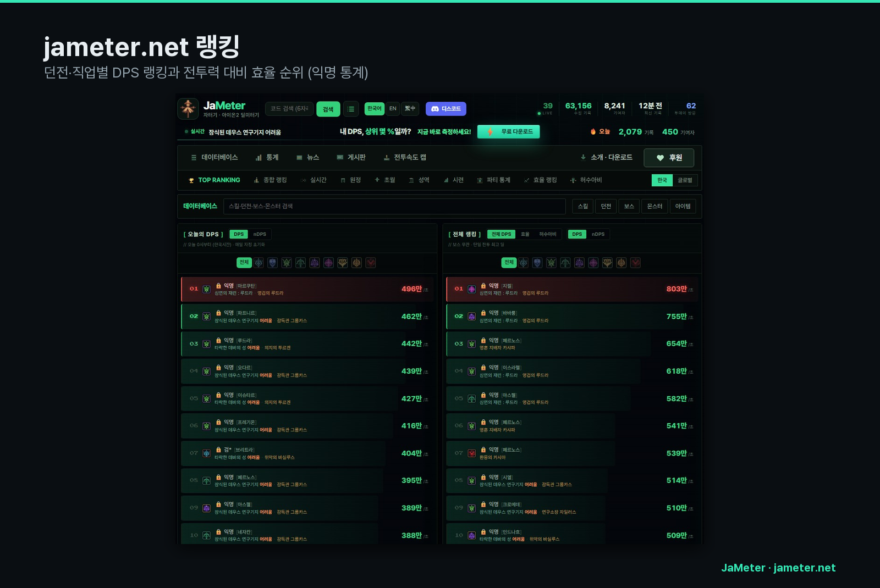Switch language to EN
The width and height of the screenshot is (880, 588).
(393, 108)
